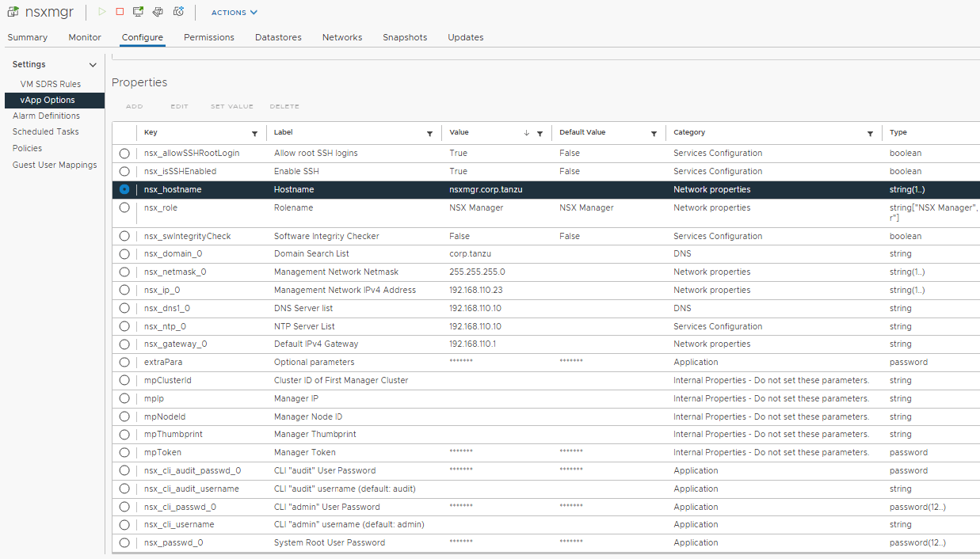The image size is (980, 559).
Task: Open the Actions dropdown menu
Action: coord(235,13)
